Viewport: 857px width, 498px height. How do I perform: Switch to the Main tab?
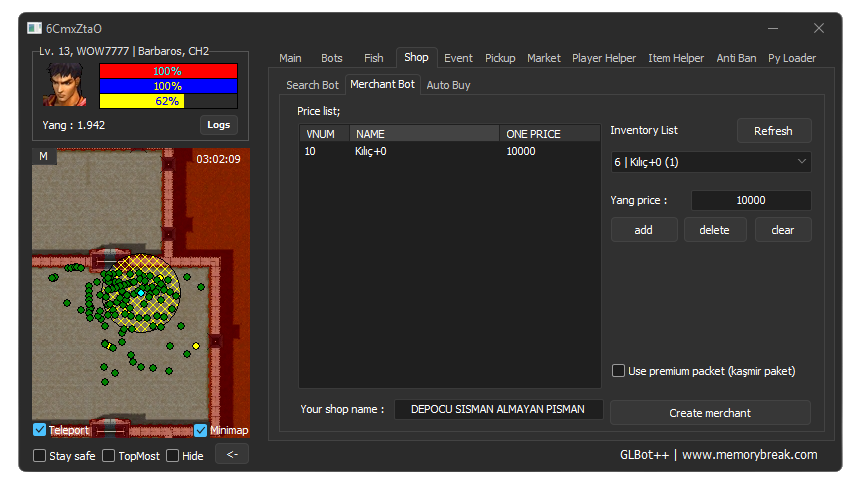pyautogui.click(x=290, y=58)
